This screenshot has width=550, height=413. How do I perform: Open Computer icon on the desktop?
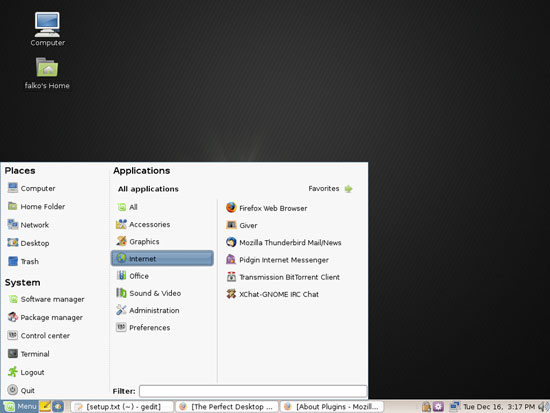[47, 29]
